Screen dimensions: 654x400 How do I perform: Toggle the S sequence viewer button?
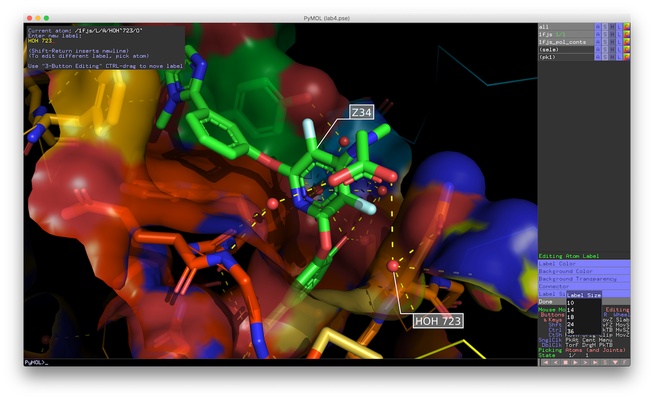[x=605, y=362]
